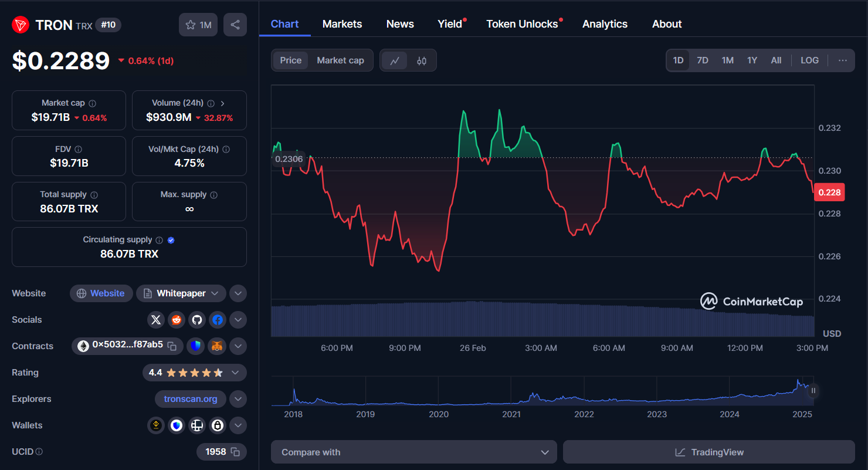This screenshot has height=470, width=868.
Task: Add contract to MetaMask via fox icon
Action: 216,346
